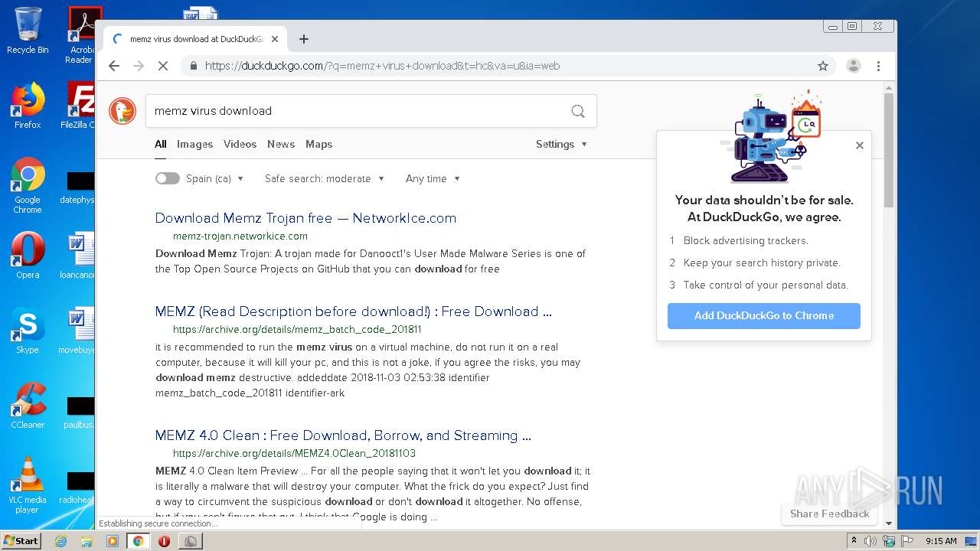Open archive.org memz_batch_code_201811 URL
This screenshot has width=980, height=551.
pyautogui.click(x=297, y=330)
